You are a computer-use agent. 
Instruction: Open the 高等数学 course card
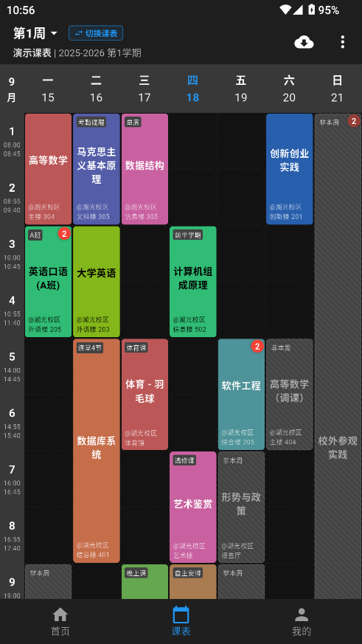pyautogui.click(x=48, y=169)
